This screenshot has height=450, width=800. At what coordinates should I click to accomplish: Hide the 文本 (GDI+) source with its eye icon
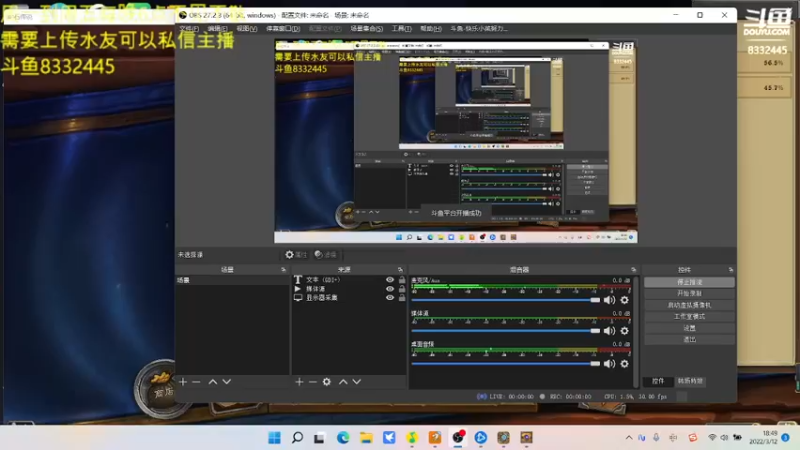[x=390, y=280]
